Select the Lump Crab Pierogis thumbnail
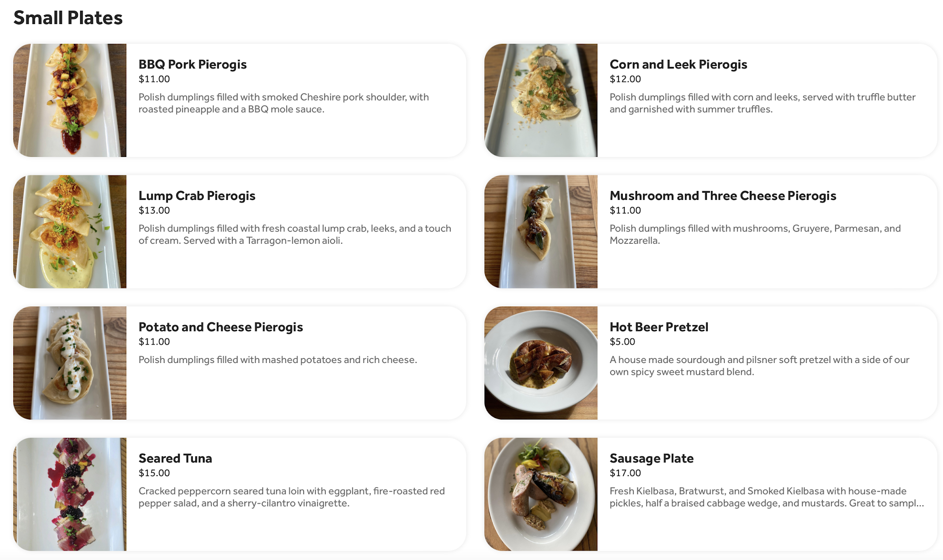This screenshot has width=943, height=560. tap(70, 231)
